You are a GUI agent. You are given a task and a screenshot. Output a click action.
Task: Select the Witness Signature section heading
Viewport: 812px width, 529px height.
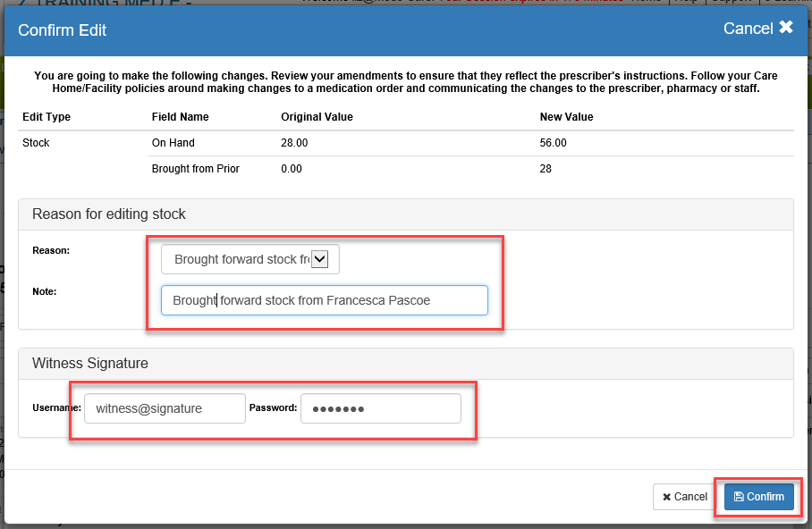click(x=90, y=363)
